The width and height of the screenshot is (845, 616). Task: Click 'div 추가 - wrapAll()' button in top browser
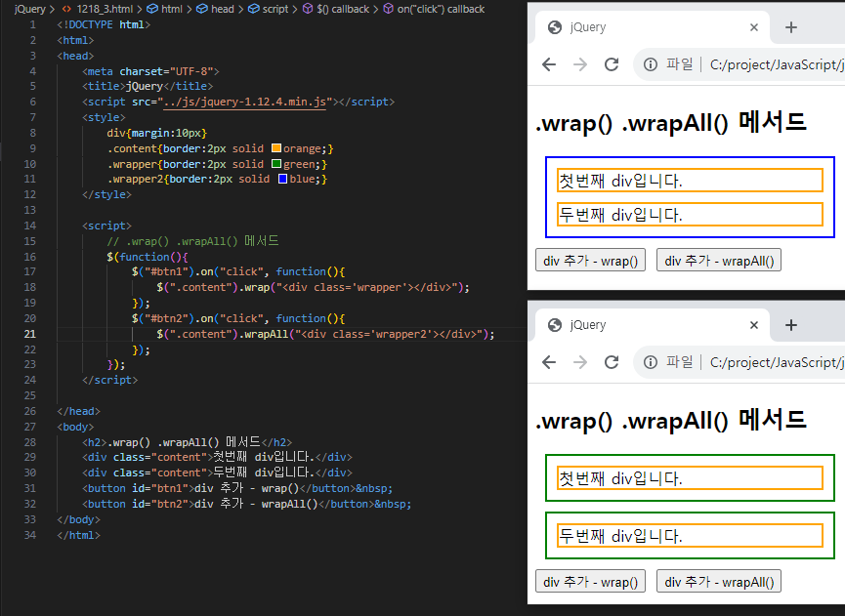tap(719, 261)
